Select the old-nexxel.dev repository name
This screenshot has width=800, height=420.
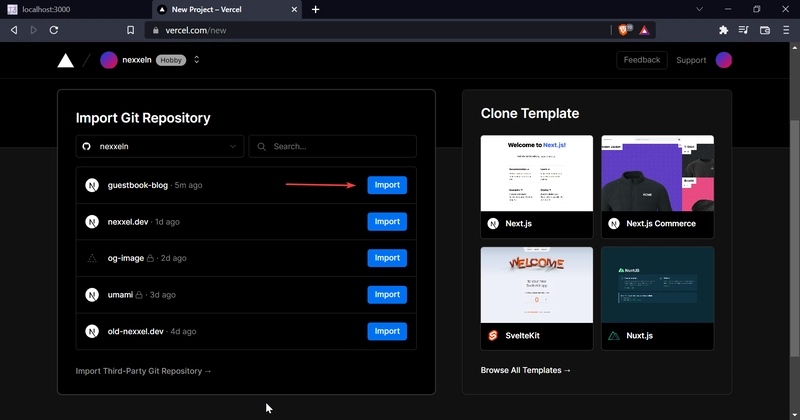click(x=136, y=332)
